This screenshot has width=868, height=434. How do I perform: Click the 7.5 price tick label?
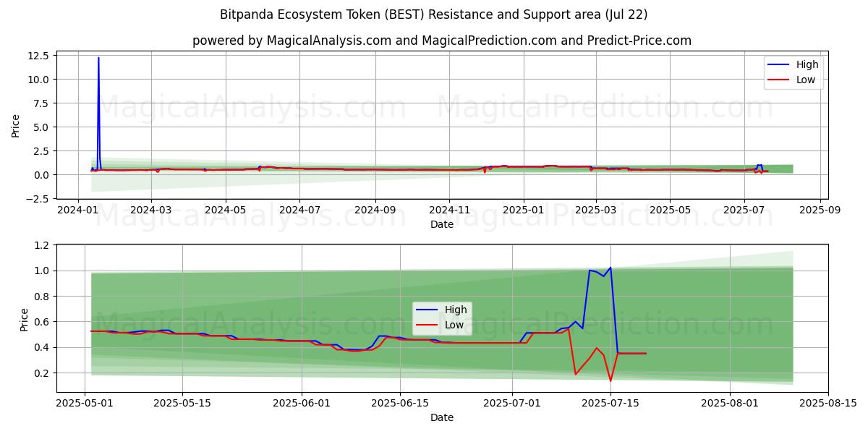coord(41,103)
